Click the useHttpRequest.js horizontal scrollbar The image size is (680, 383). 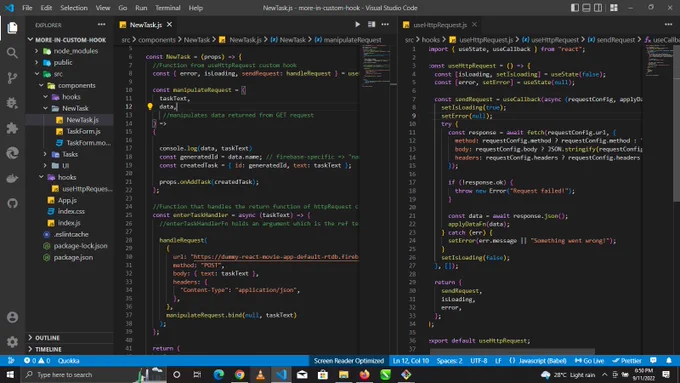pyautogui.click(x=513, y=352)
